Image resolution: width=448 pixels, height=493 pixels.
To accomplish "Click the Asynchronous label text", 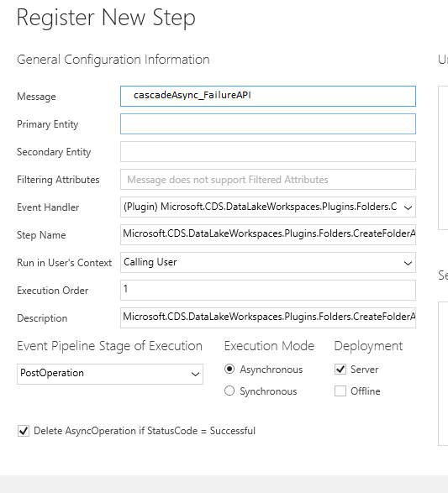I will (271, 370).
